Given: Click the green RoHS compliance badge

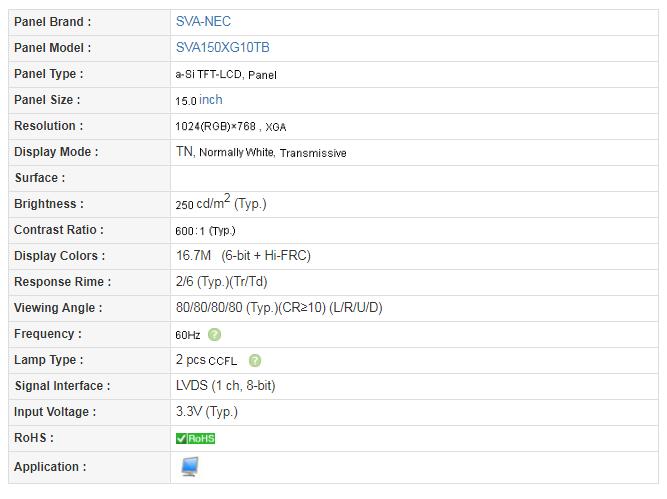Looking at the screenshot, I should coord(195,439).
